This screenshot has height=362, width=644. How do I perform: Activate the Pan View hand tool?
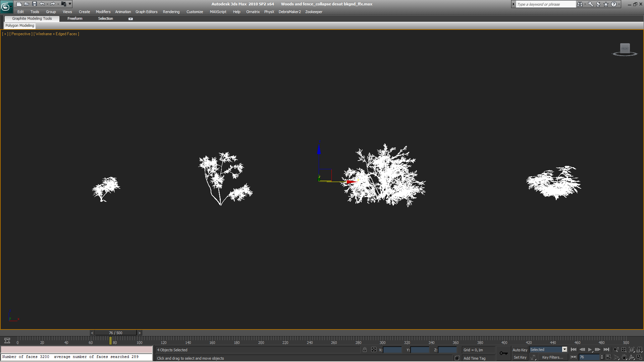coord(624,357)
